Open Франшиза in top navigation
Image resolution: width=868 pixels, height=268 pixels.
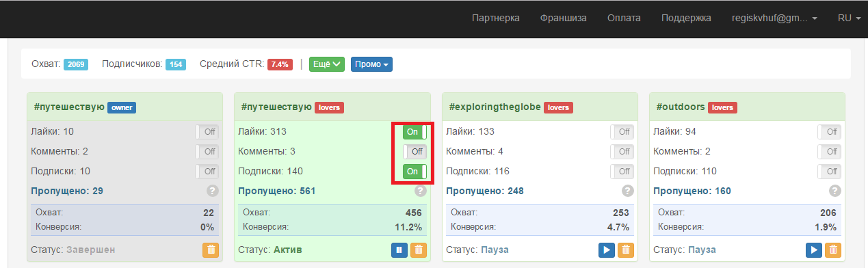pyautogui.click(x=563, y=18)
